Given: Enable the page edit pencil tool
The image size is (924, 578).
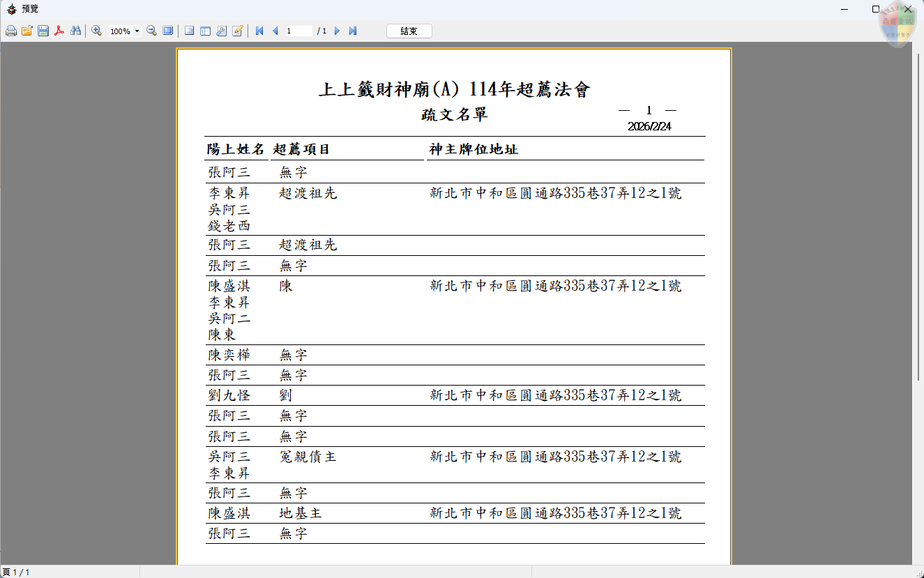Looking at the screenshot, I should pos(238,31).
